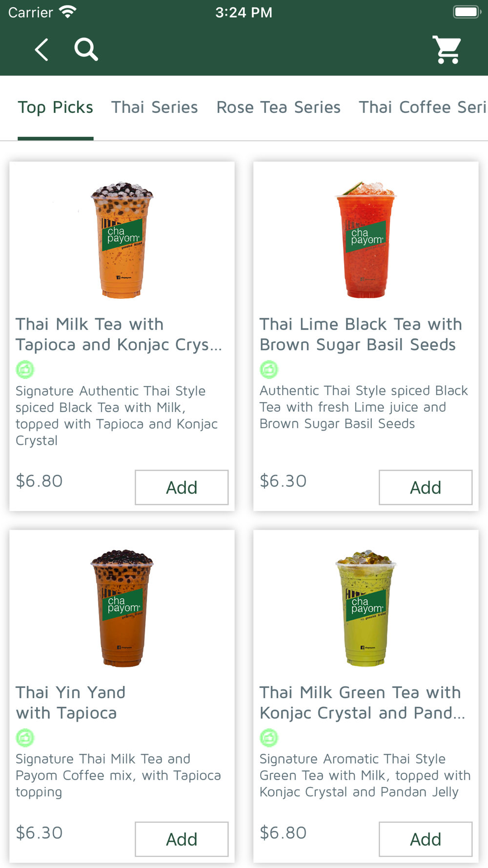Add Thai Yin Yand with Tapioca
The image size is (488, 868).
pyautogui.click(x=182, y=839)
